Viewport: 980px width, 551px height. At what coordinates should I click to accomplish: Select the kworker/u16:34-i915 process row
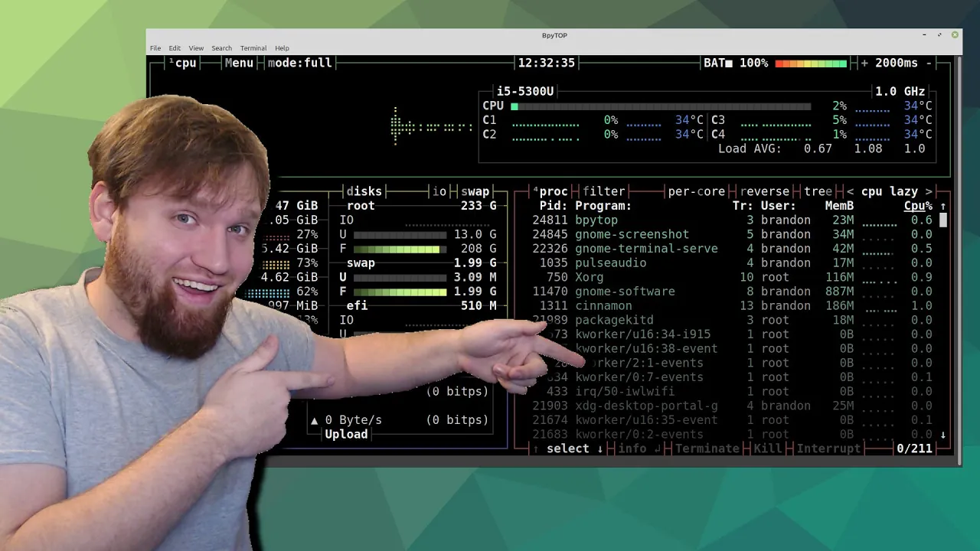coord(732,334)
